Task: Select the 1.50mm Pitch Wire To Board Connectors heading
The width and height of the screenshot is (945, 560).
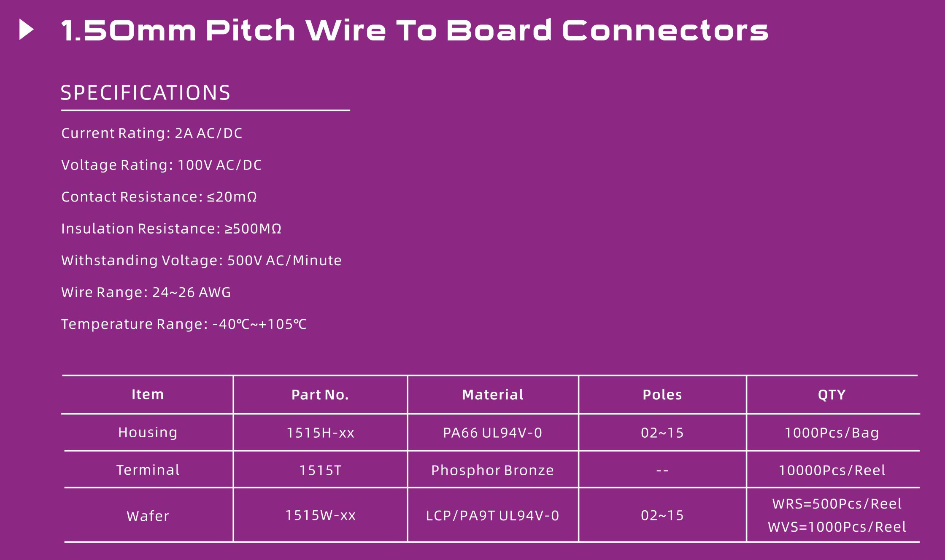Action: [x=415, y=30]
